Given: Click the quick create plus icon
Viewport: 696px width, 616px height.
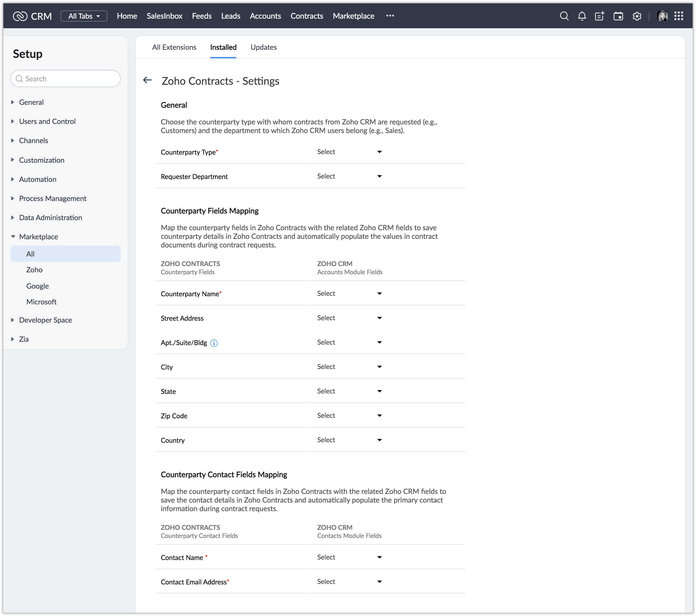Looking at the screenshot, I should [x=600, y=16].
